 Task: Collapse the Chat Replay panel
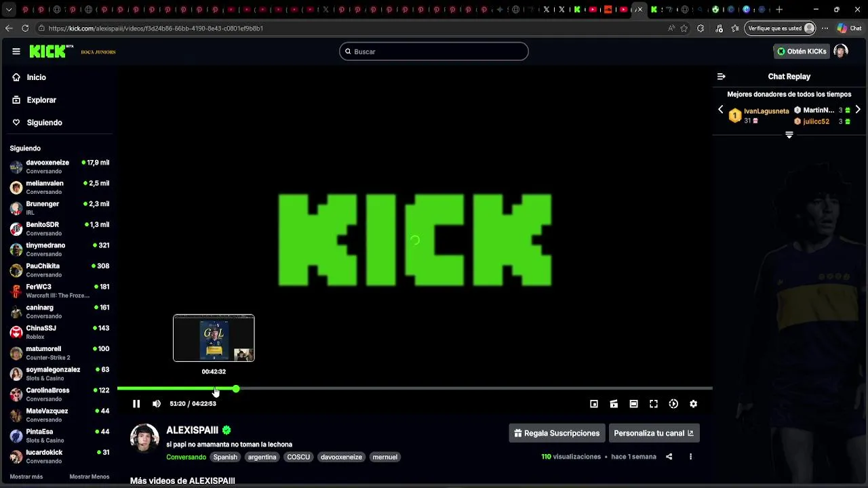tap(722, 77)
